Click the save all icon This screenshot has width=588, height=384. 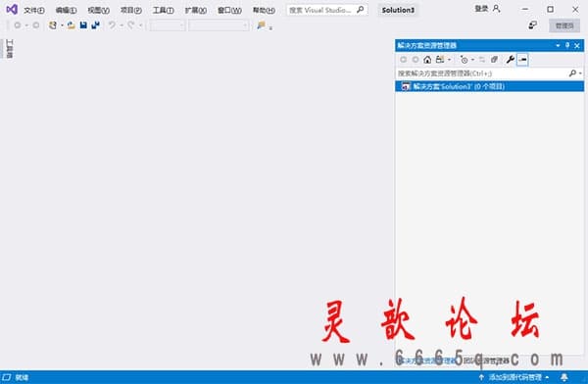(x=96, y=25)
